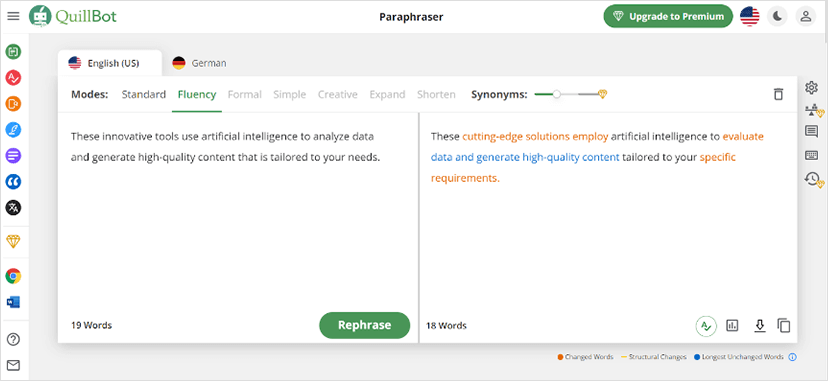This screenshot has height=381, width=828.
Task: Click the Longest Unchanged Words legend label
Action: pos(743,357)
